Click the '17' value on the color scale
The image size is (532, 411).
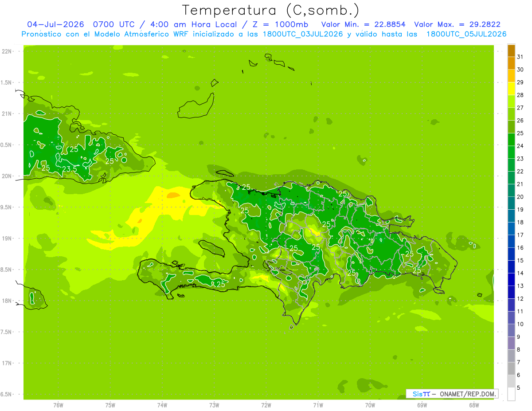pos(520,235)
